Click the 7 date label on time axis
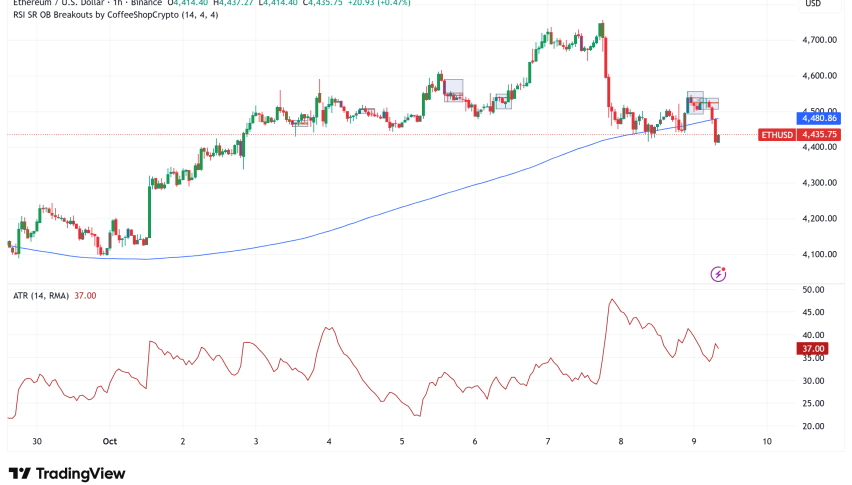 click(x=547, y=440)
